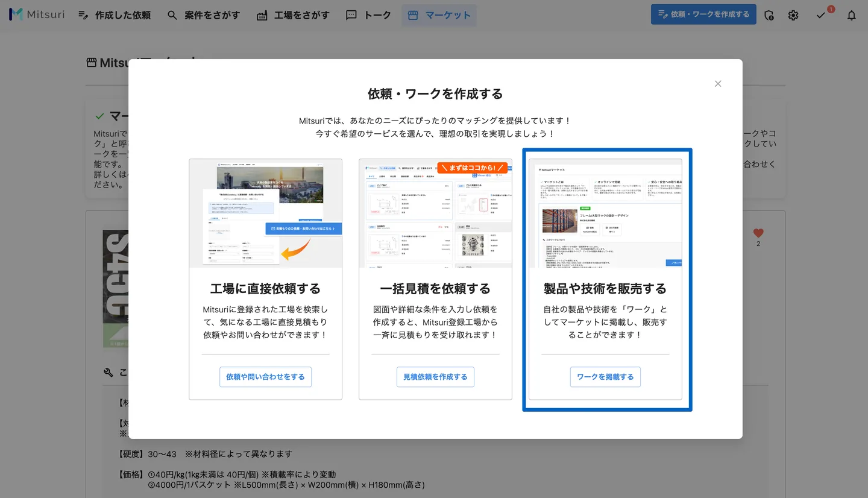Open 工場をさがす in the top navigation

pyautogui.click(x=293, y=15)
